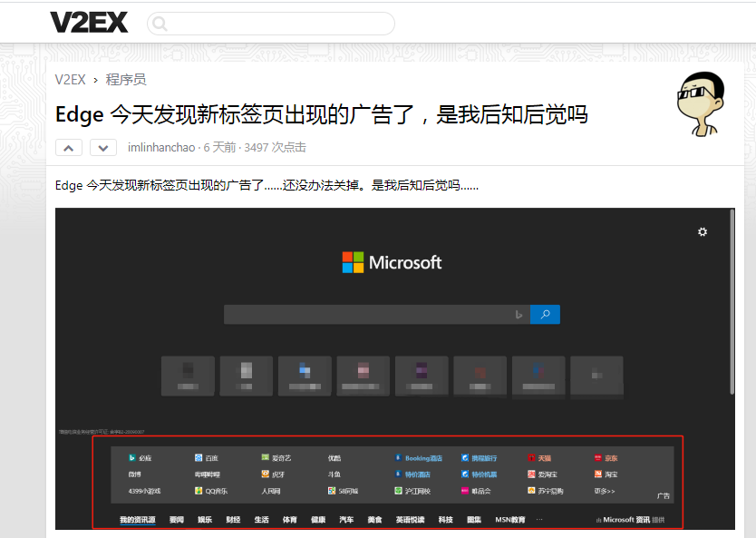This screenshot has height=538, width=756.
Task: Open the 人民网 link
Action: click(270, 491)
